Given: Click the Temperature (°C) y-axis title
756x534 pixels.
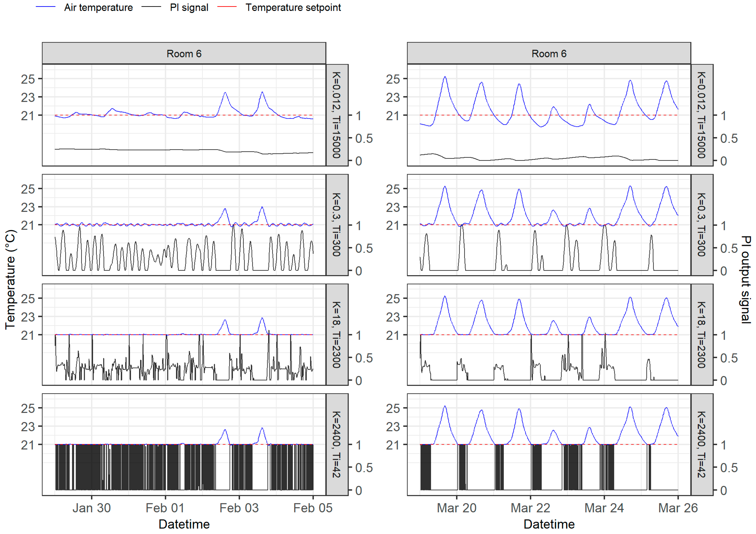Looking at the screenshot, I should (11, 280).
